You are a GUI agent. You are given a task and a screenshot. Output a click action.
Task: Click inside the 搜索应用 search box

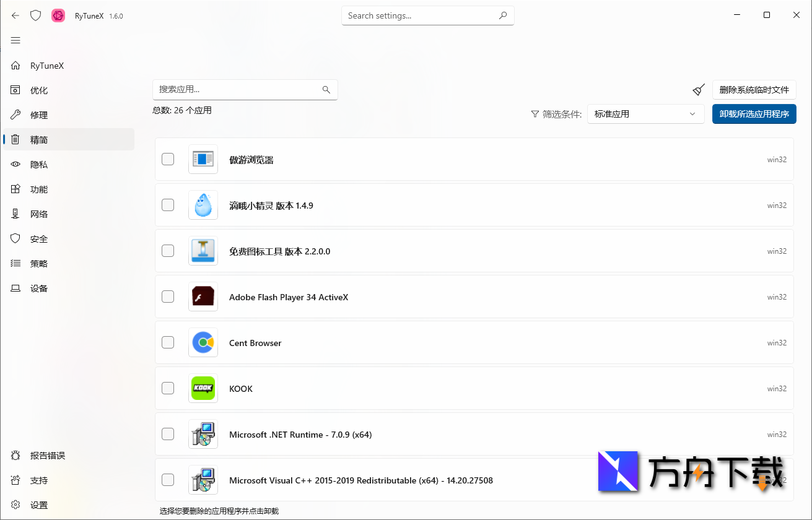coord(245,89)
